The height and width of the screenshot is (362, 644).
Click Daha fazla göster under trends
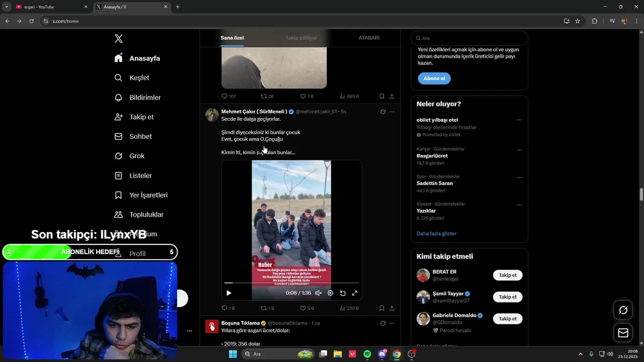[437, 234]
